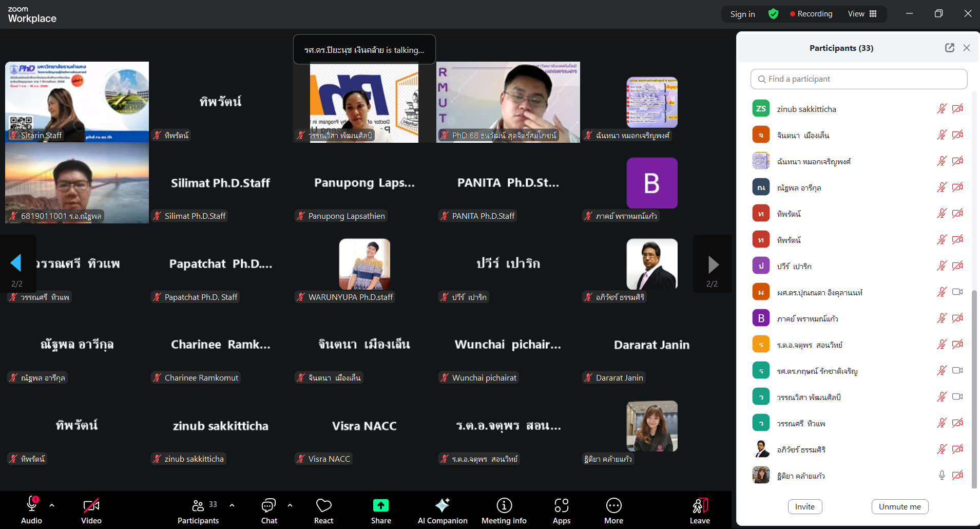980x529 pixels.
Task: Click participants list scrollbar
Action: point(974,389)
